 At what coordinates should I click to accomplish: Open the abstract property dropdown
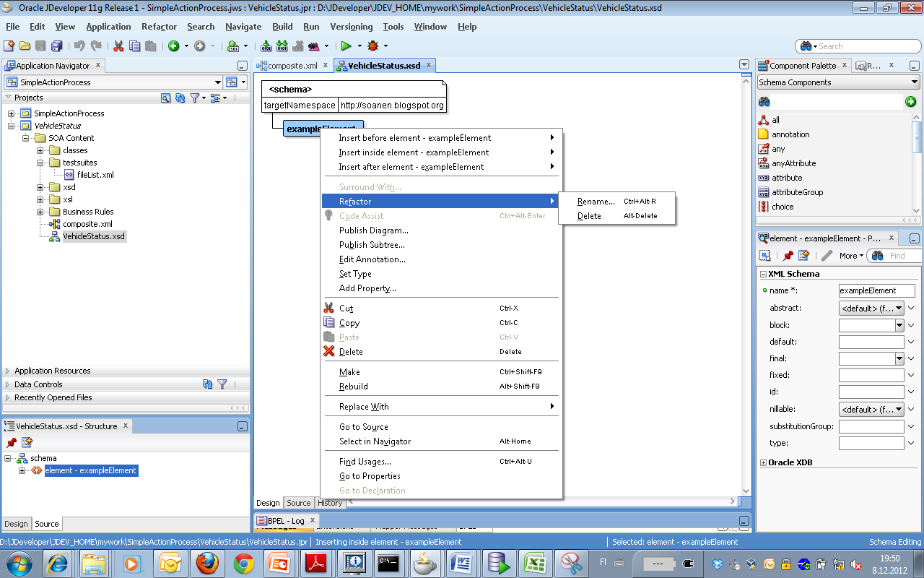click(x=900, y=307)
